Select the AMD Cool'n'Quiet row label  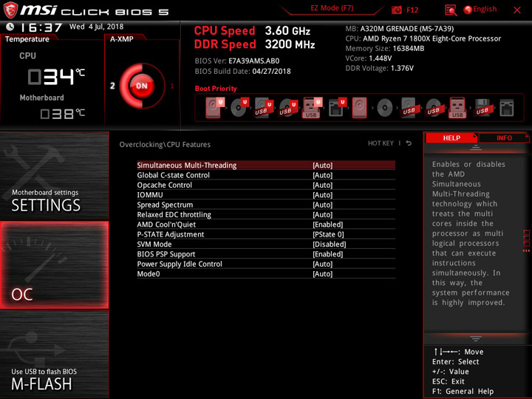(166, 225)
